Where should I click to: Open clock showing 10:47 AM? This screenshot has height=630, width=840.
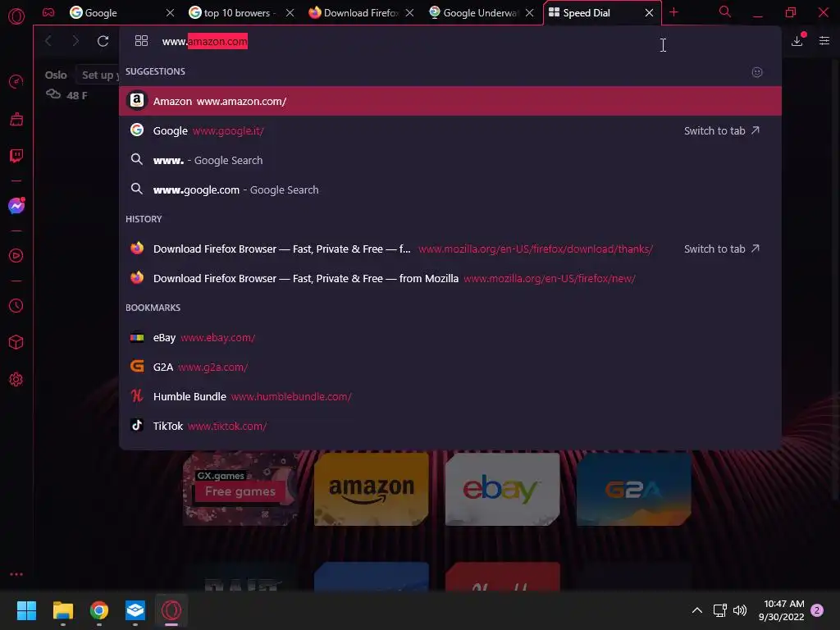coord(782,610)
